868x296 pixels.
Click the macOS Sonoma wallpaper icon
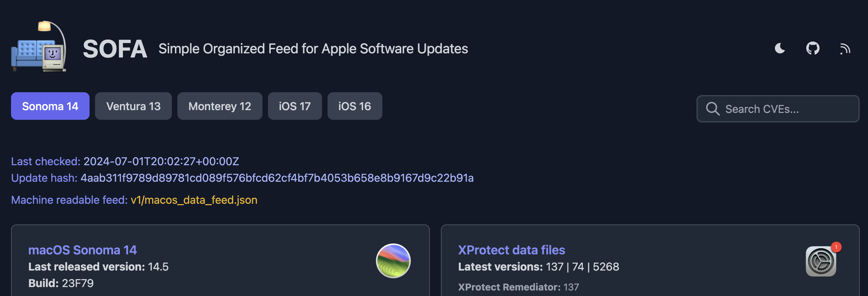tap(393, 261)
